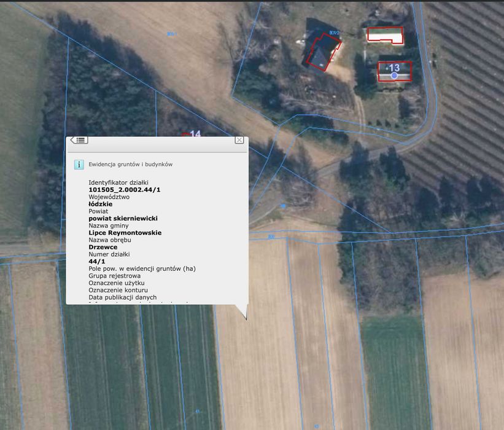Click address number 13 label on map
Image resolution: width=504 pixels, height=430 pixels.
click(x=394, y=68)
